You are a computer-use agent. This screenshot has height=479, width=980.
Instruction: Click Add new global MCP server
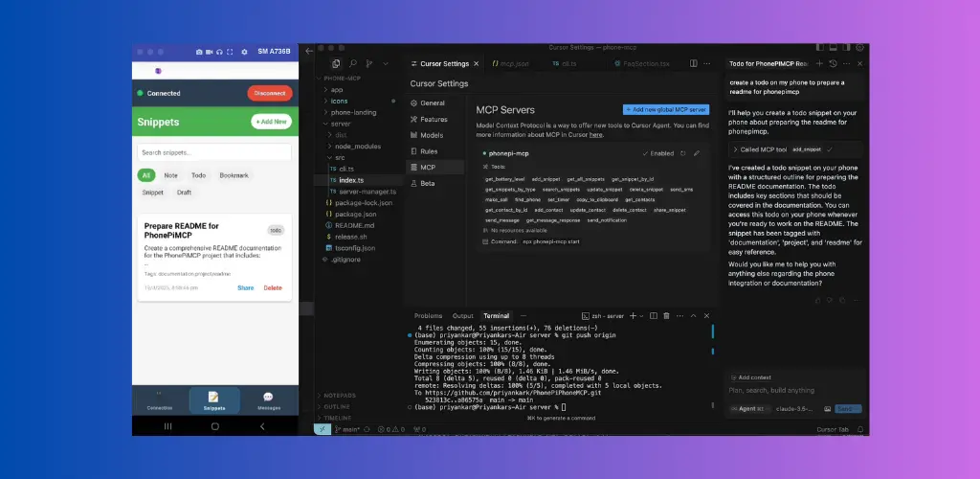tap(666, 109)
